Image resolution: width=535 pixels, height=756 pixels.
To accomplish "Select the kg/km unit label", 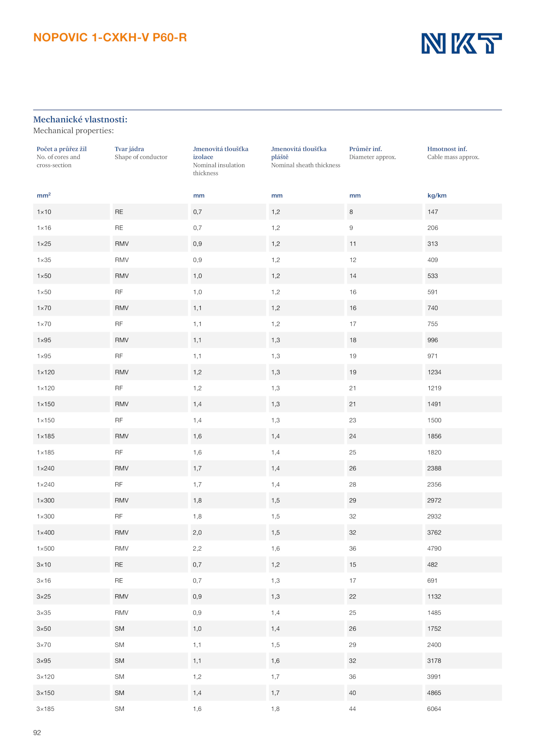I will coord(437,195).
